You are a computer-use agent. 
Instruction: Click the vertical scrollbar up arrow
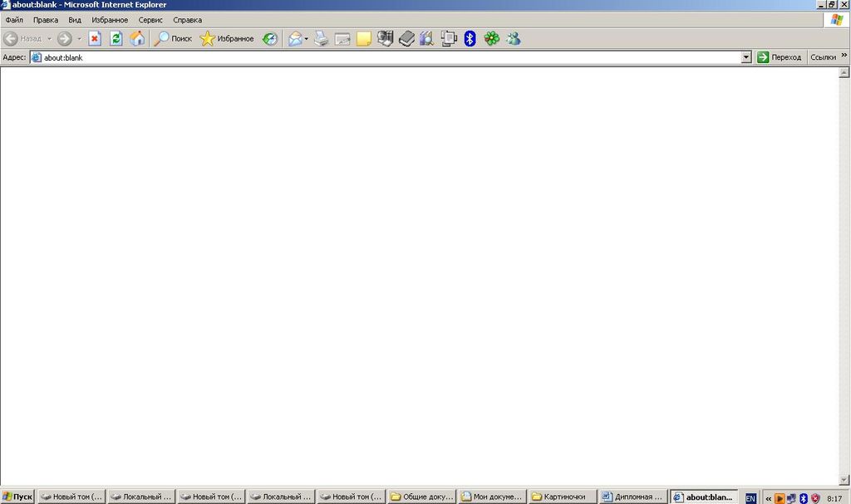point(844,72)
